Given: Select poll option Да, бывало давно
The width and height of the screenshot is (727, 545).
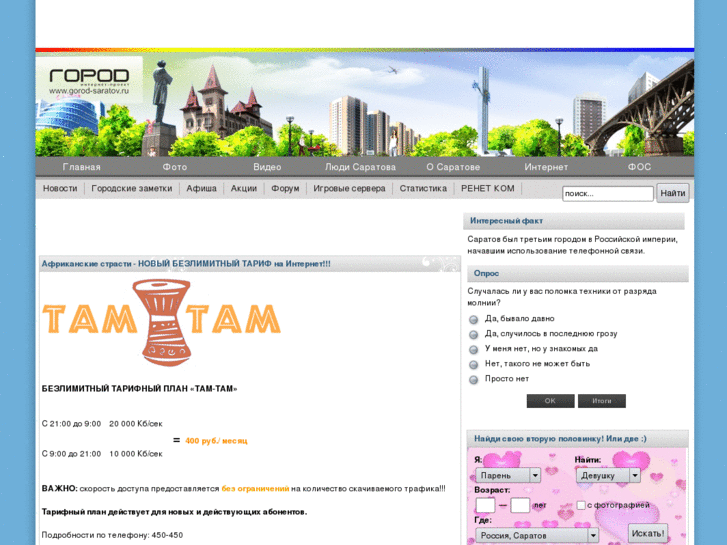Looking at the screenshot, I should (x=473, y=319).
